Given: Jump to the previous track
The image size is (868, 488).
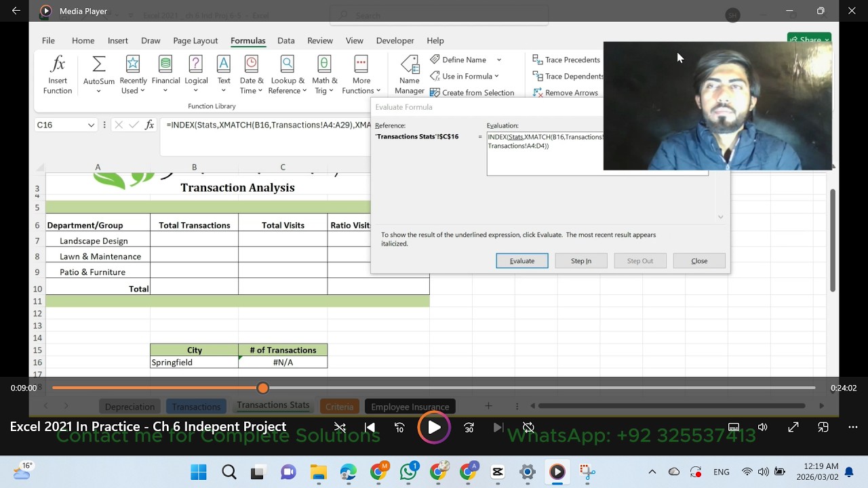Looking at the screenshot, I should point(370,428).
